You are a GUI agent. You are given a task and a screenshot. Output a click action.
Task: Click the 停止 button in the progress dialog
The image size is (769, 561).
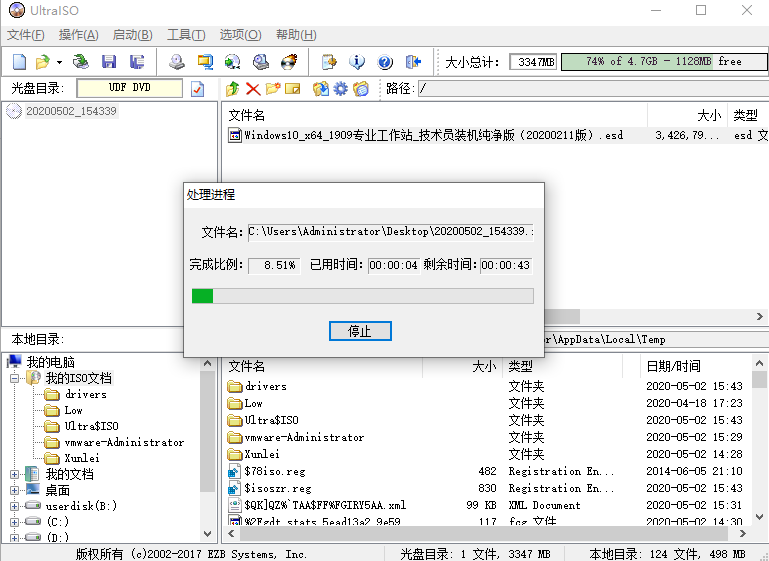(x=360, y=331)
